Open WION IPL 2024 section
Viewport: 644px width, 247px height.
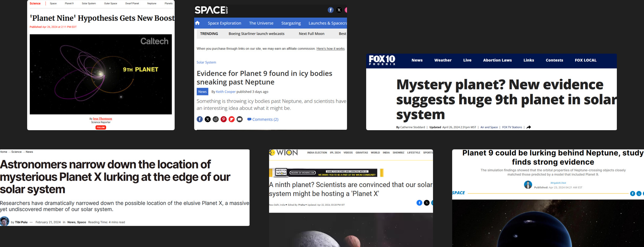335,152
